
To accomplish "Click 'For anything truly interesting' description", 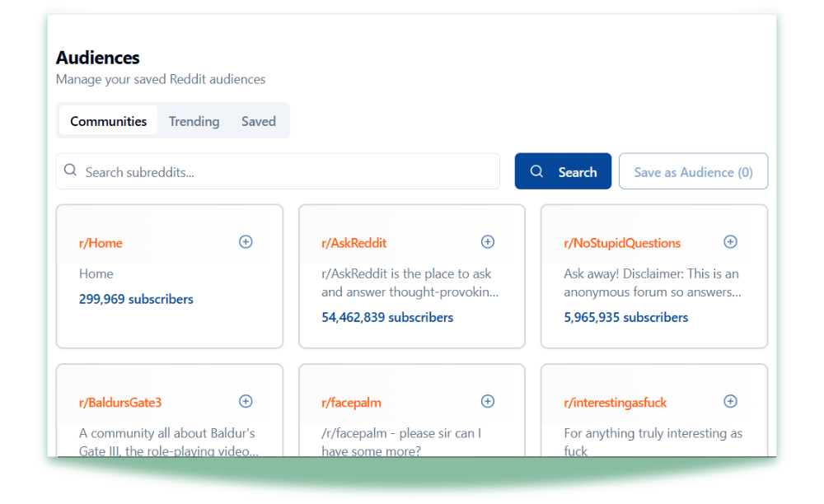I will coord(653,441).
